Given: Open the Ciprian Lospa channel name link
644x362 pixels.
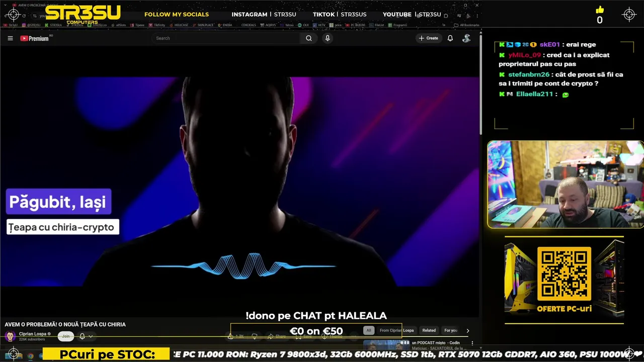Looking at the screenshot, I should (x=33, y=334).
